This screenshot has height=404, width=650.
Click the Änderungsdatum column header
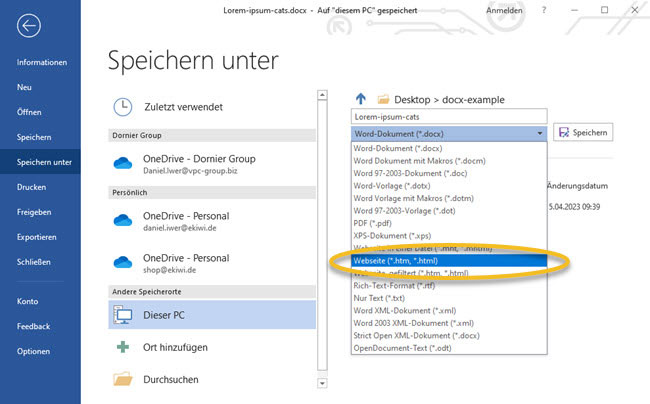tap(577, 186)
